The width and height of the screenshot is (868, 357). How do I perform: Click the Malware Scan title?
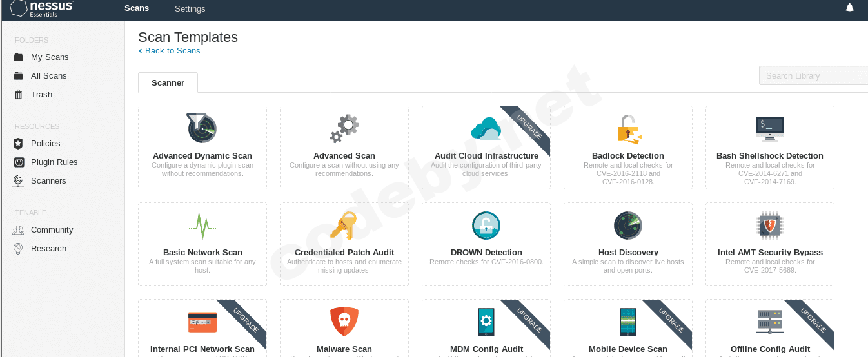pos(344,349)
